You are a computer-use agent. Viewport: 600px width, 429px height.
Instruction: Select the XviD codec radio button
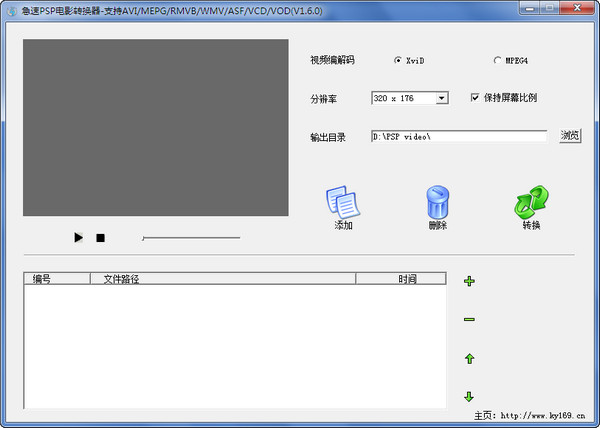click(x=398, y=61)
